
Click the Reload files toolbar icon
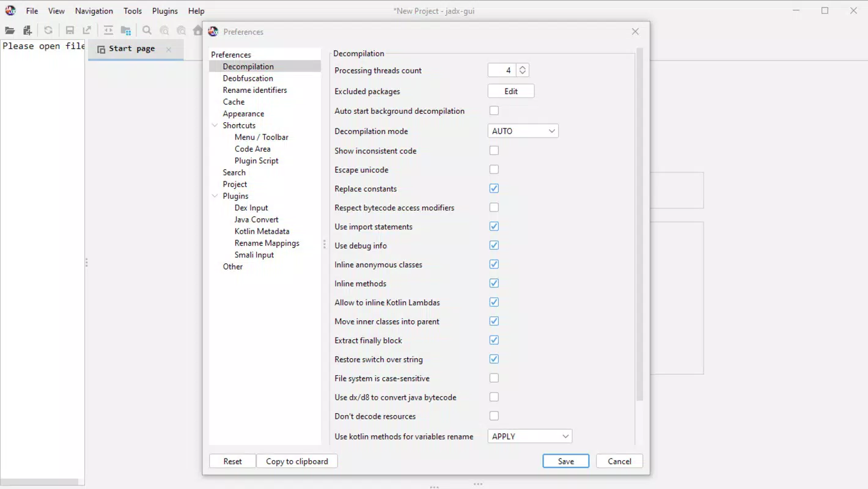coord(48,31)
